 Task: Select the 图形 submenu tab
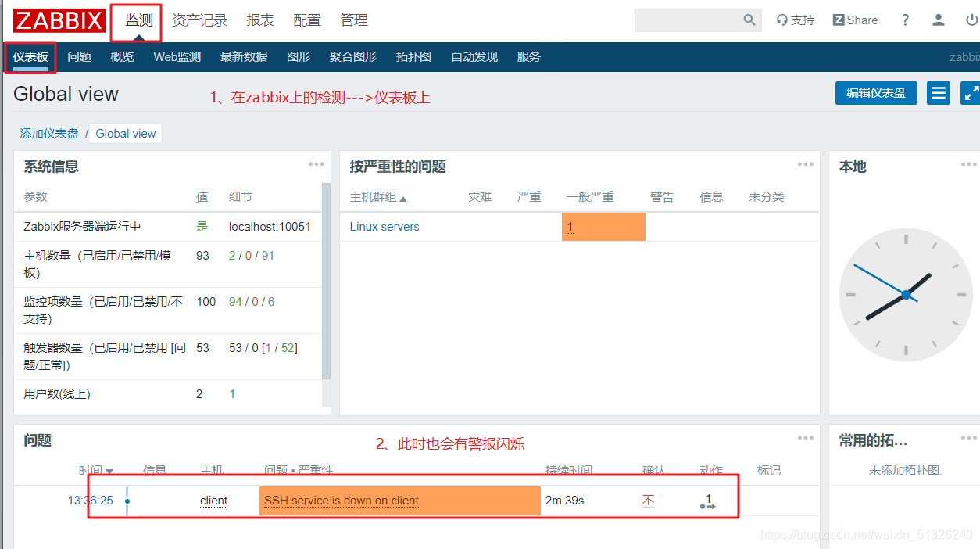tap(299, 56)
